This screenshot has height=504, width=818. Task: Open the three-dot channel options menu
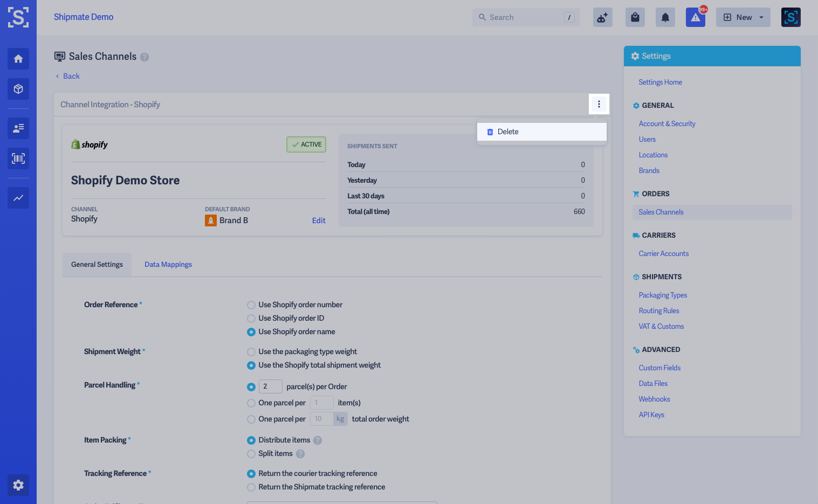point(599,104)
